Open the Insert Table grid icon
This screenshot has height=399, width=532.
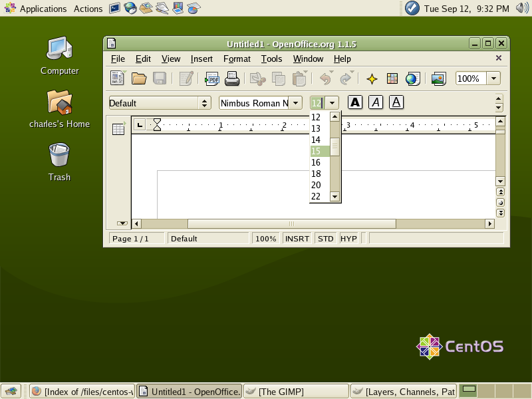(x=391, y=78)
